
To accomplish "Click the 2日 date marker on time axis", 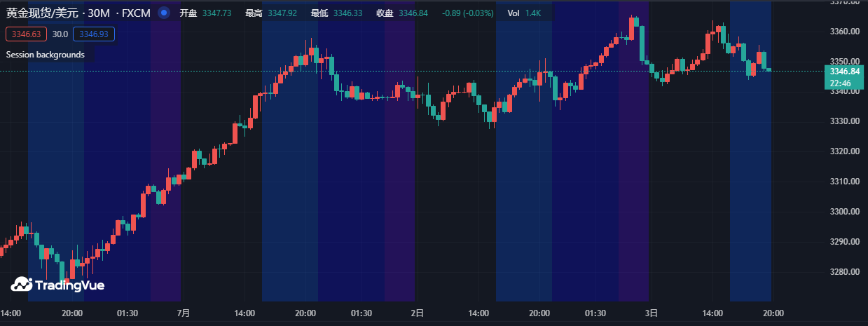I will tap(418, 313).
